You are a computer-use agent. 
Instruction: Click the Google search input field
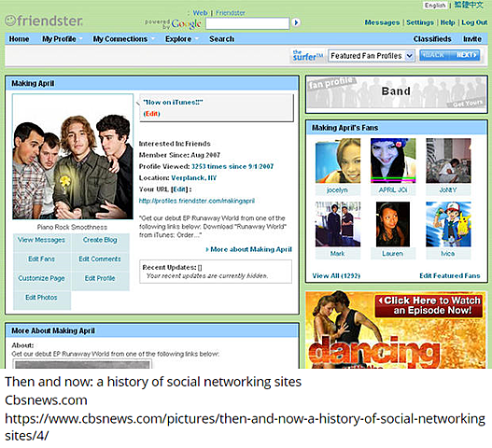(247, 23)
